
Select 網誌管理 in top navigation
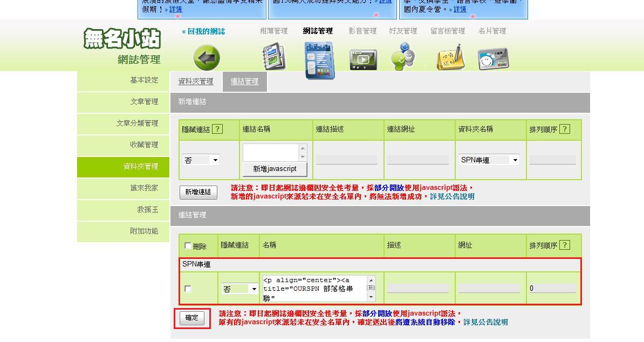(x=318, y=31)
